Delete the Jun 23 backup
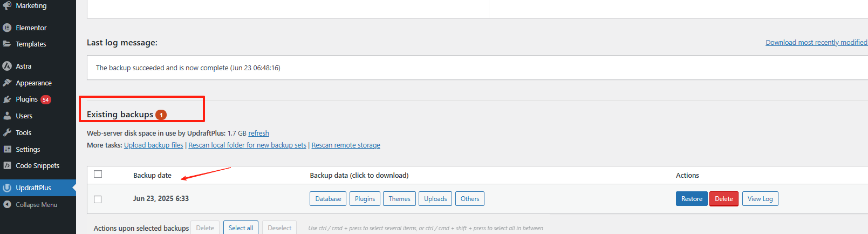868x234 pixels. click(x=723, y=199)
